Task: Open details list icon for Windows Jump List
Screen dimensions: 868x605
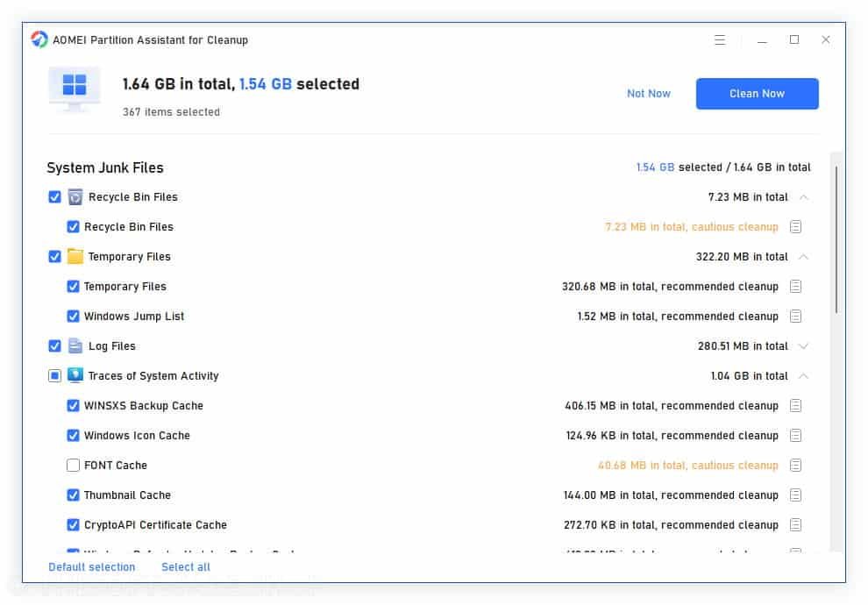Action: pyautogui.click(x=795, y=317)
